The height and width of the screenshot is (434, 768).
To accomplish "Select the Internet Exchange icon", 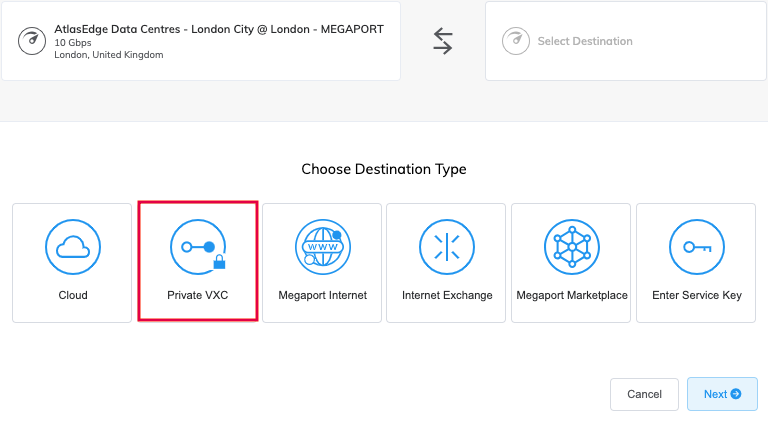I will tap(447, 247).
